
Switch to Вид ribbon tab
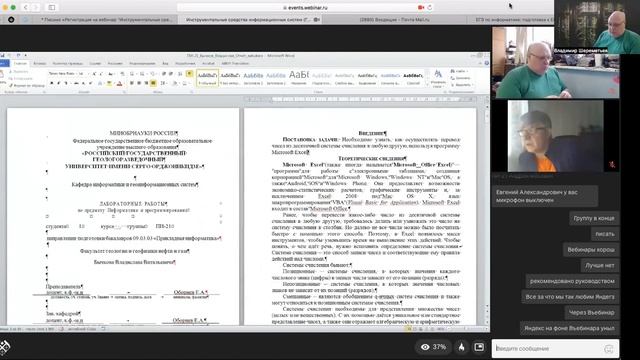click(x=165, y=63)
